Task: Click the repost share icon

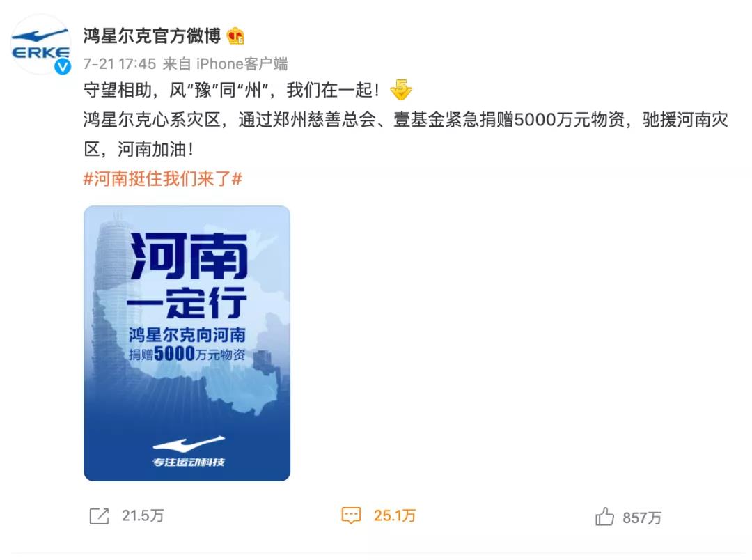Action: coord(100,516)
